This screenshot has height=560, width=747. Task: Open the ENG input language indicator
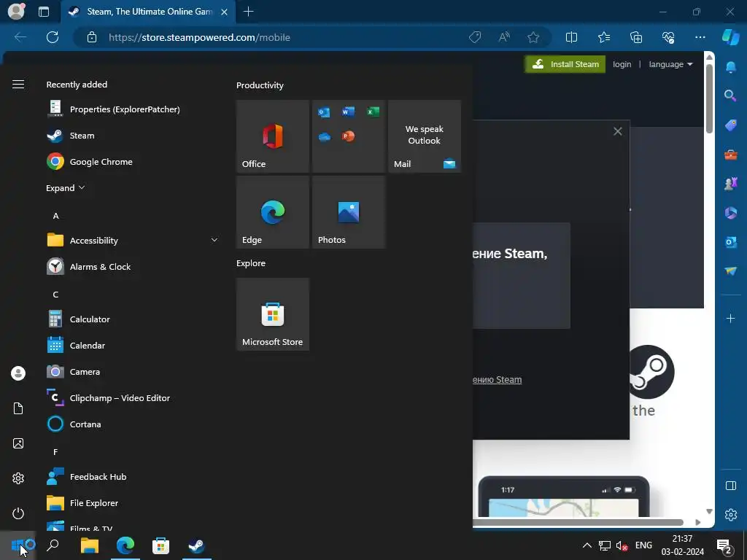coord(643,545)
